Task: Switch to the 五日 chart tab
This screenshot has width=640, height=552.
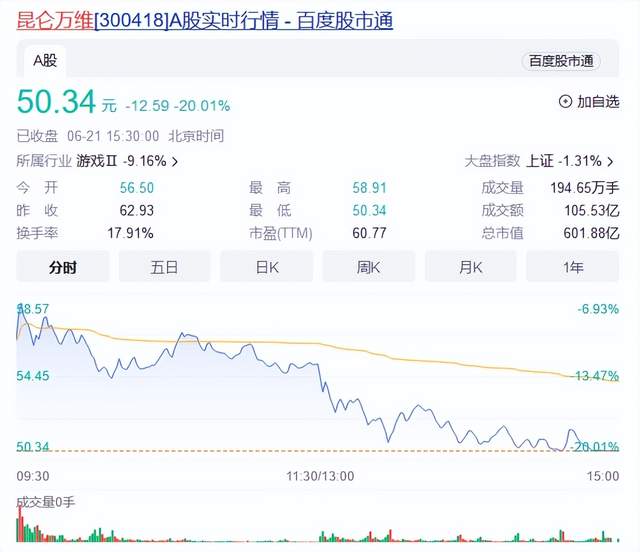Action: coord(164,267)
